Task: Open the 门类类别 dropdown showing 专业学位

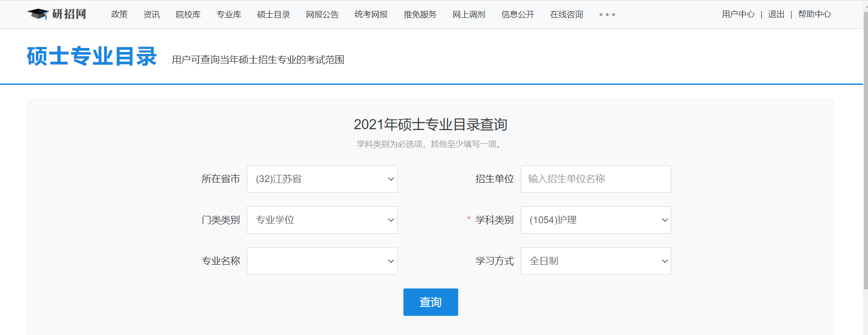Action: (x=322, y=220)
